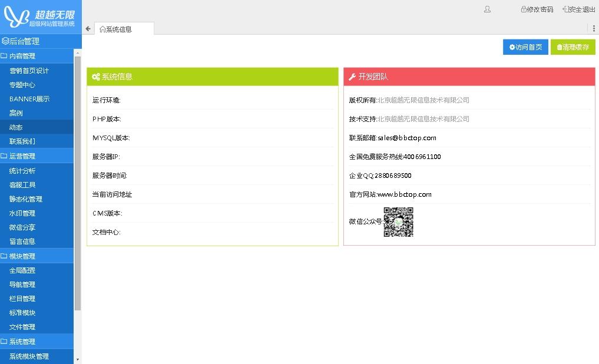Viewport: 599px width, 364px height.
Task: Click the 清理缓存 button
Action: [x=572, y=47]
